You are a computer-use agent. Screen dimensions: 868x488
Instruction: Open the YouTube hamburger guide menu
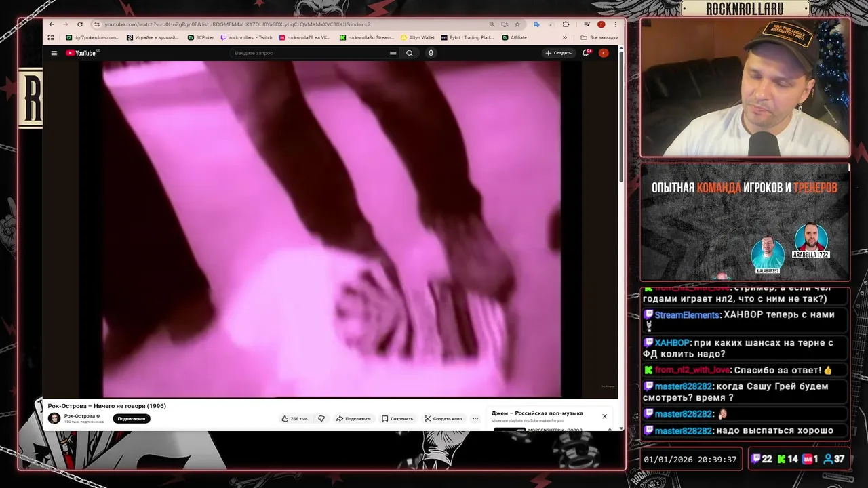[54, 53]
